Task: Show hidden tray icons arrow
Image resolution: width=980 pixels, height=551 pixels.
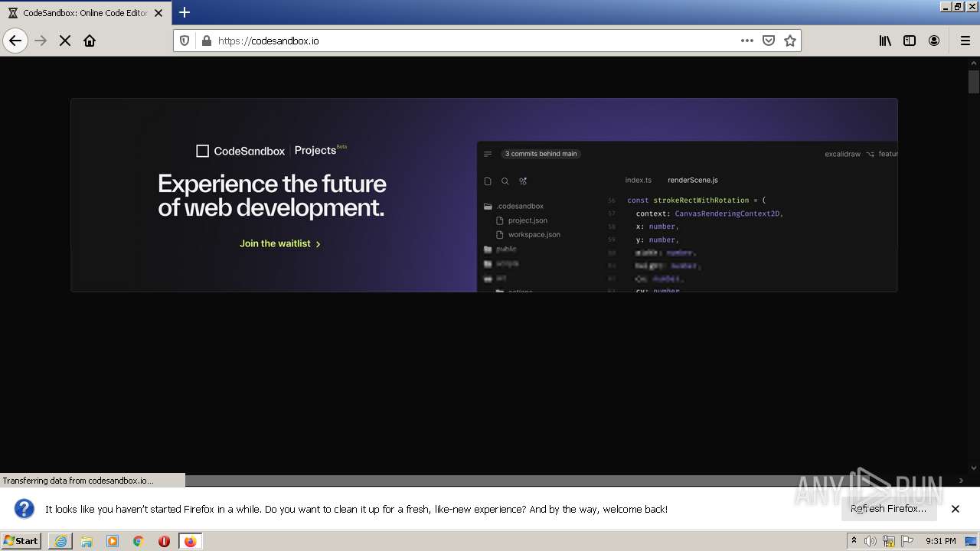Action: (854, 540)
